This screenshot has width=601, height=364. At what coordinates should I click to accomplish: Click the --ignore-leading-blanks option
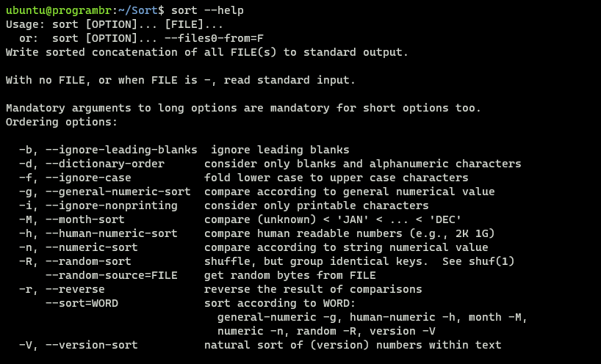click(121, 150)
